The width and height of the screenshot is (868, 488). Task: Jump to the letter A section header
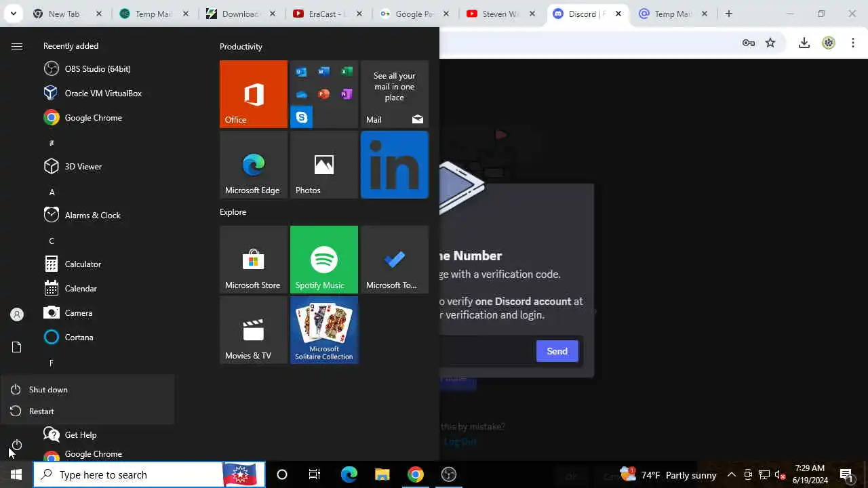pos(52,192)
